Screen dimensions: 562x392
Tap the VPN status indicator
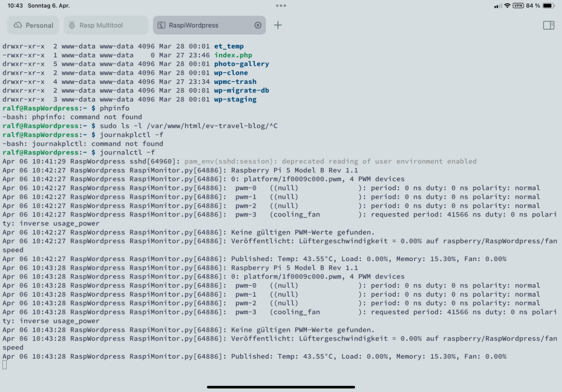tap(518, 5)
